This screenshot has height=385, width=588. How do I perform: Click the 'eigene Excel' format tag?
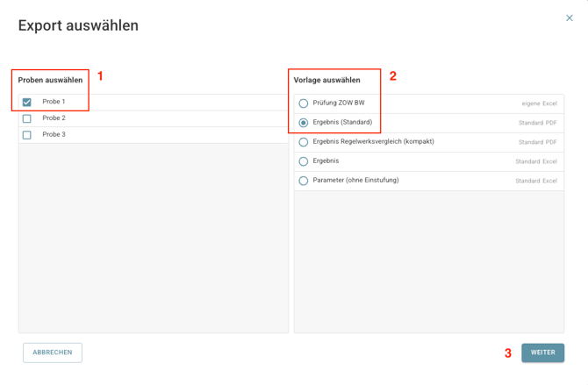click(x=539, y=103)
